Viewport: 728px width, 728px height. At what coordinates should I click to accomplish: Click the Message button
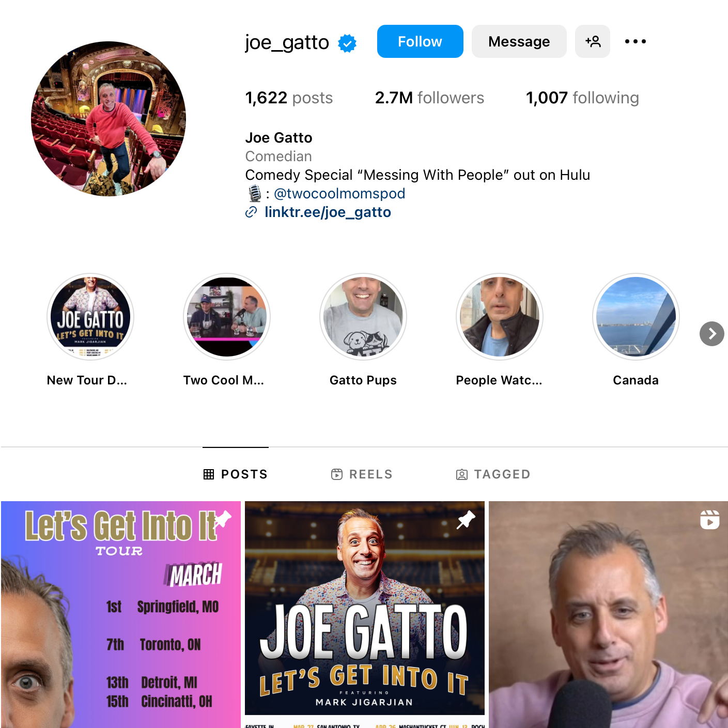pos(519,41)
